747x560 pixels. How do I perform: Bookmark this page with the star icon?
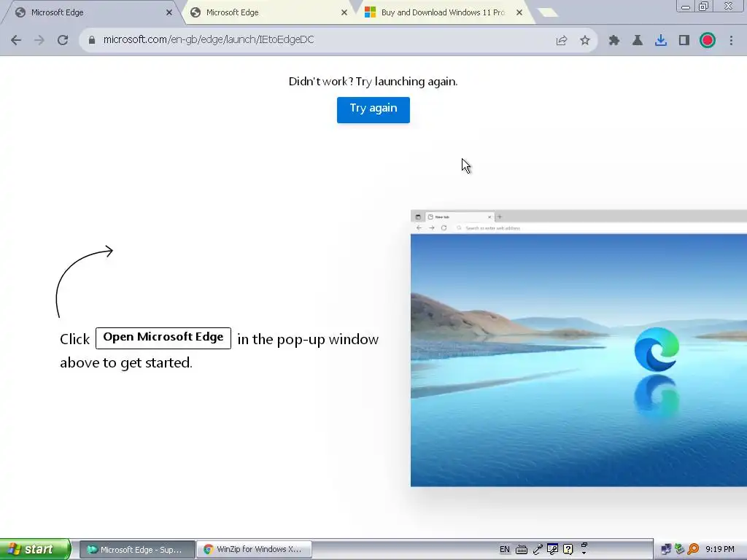click(585, 40)
